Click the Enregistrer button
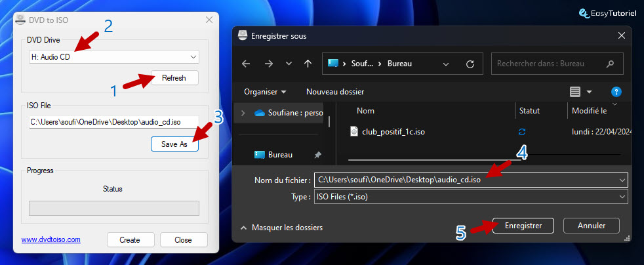 pos(523,226)
